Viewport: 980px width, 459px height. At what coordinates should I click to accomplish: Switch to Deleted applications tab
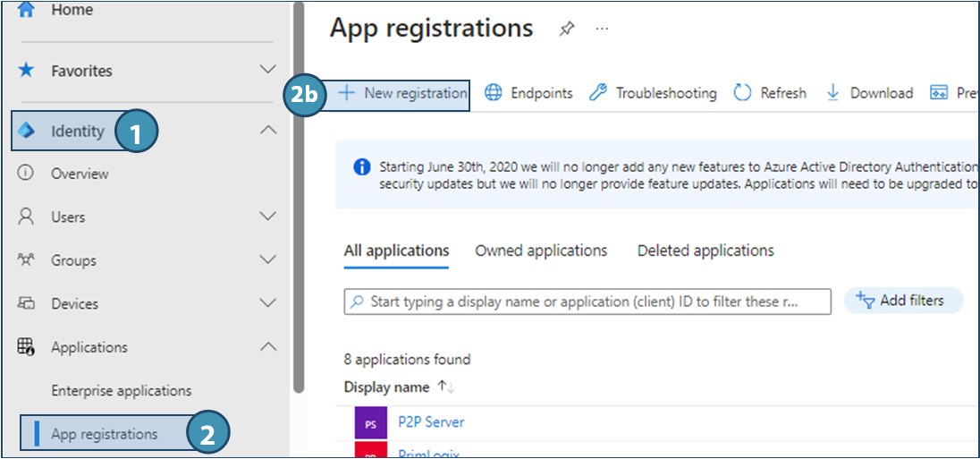(x=705, y=251)
